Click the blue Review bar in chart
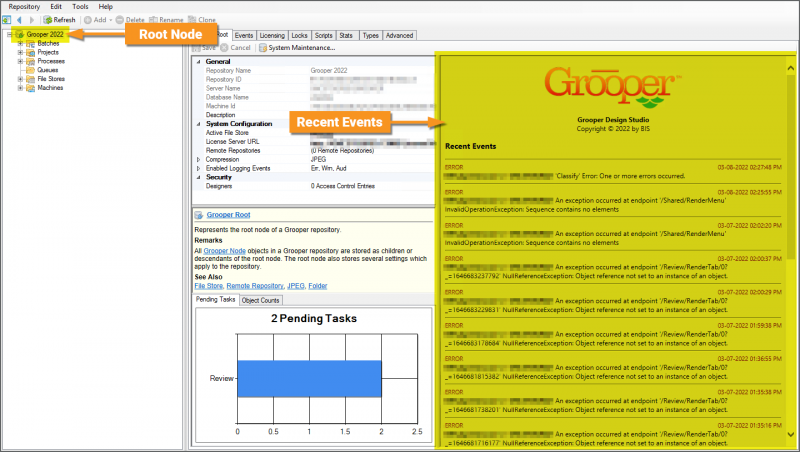Viewport: 800px width, 452px height. pyautogui.click(x=309, y=379)
